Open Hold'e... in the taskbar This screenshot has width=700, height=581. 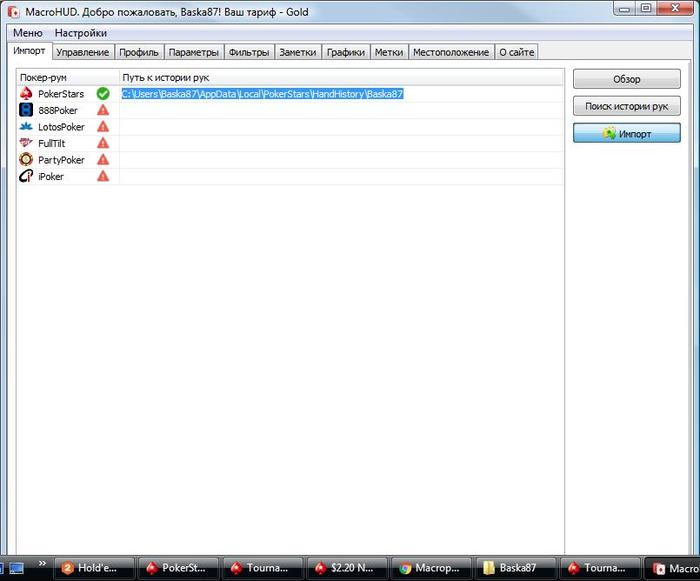(x=94, y=568)
